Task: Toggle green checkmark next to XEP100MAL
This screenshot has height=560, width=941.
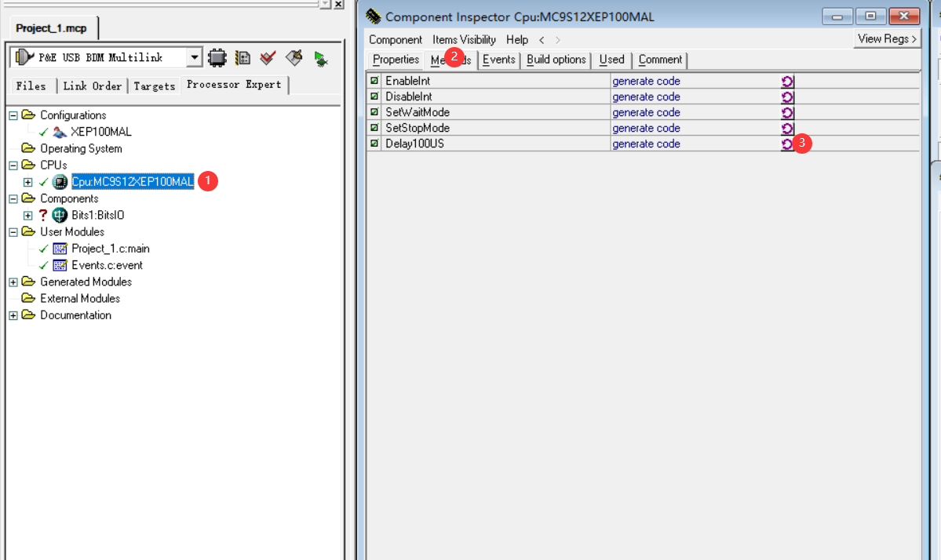Action: [x=43, y=132]
